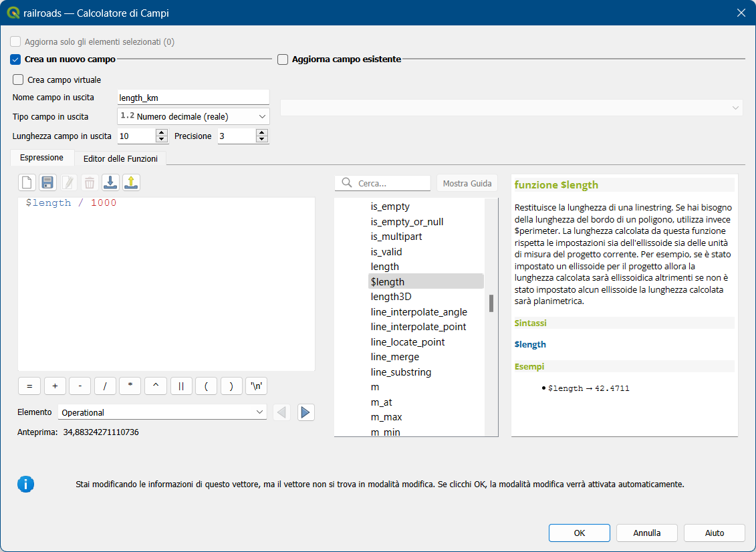Select 'line_merge' function
Screen dimensions: 756x552
pos(395,357)
